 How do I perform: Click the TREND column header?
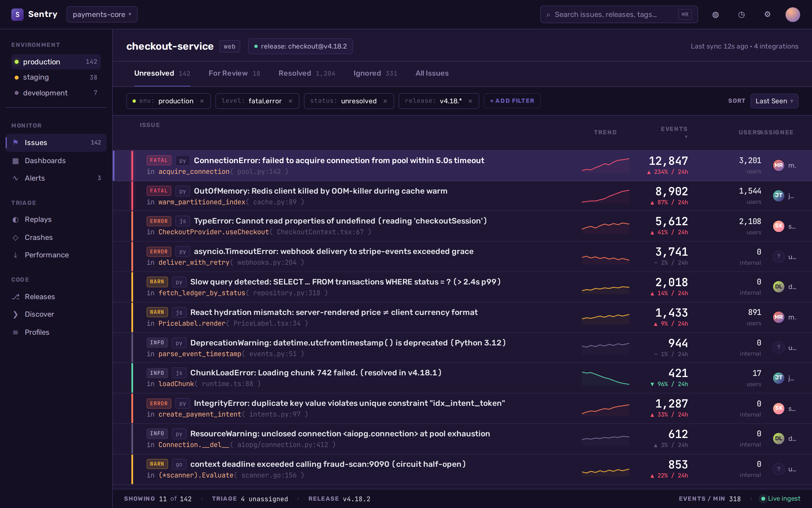click(x=605, y=132)
